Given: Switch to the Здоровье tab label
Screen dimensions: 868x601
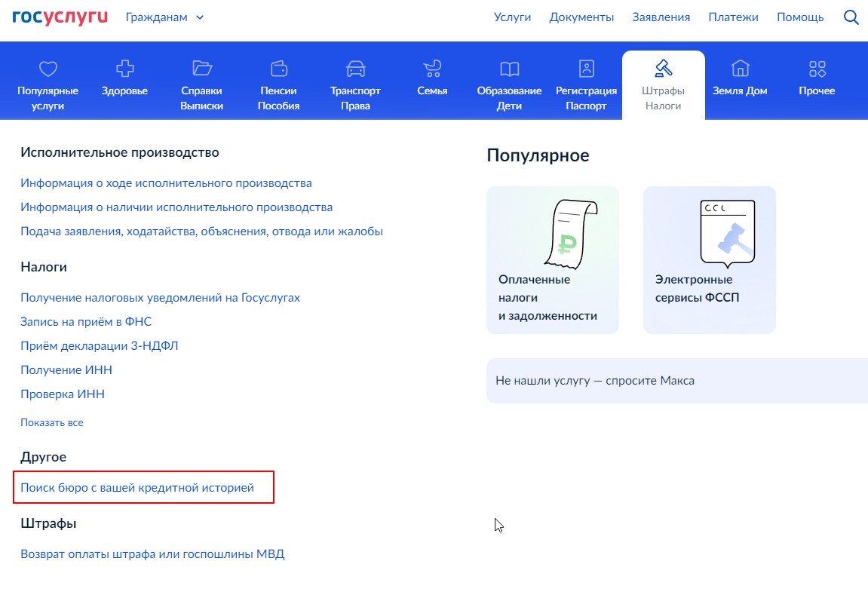Looking at the screenshot, I should pyautogui.click(x=124, y=90).
